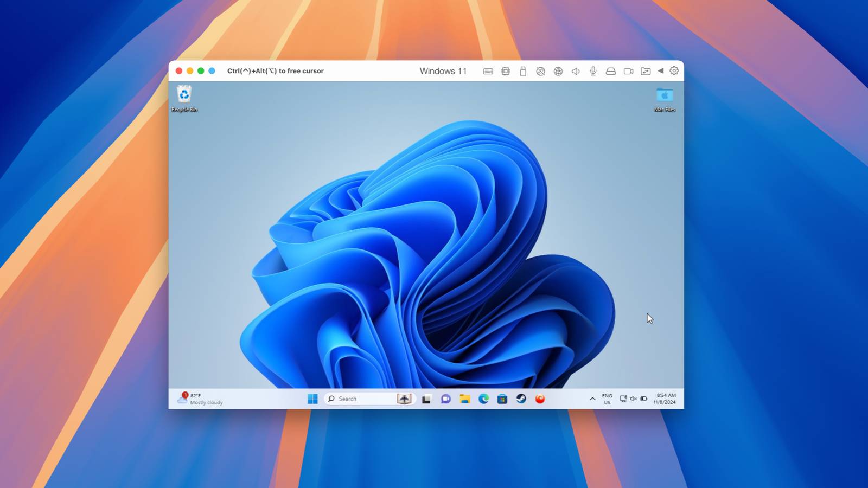This screenshot has height=488, width=868.
Task: Open Task View on the taskbar
Action: [426, 400]
